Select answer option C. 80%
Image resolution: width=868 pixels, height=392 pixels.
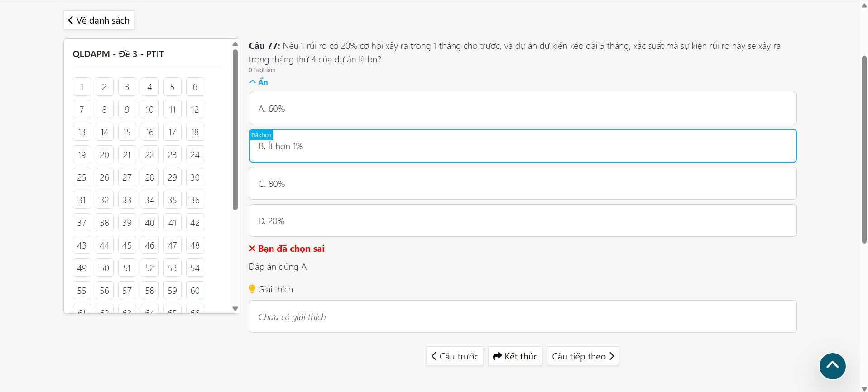[522, 184]
